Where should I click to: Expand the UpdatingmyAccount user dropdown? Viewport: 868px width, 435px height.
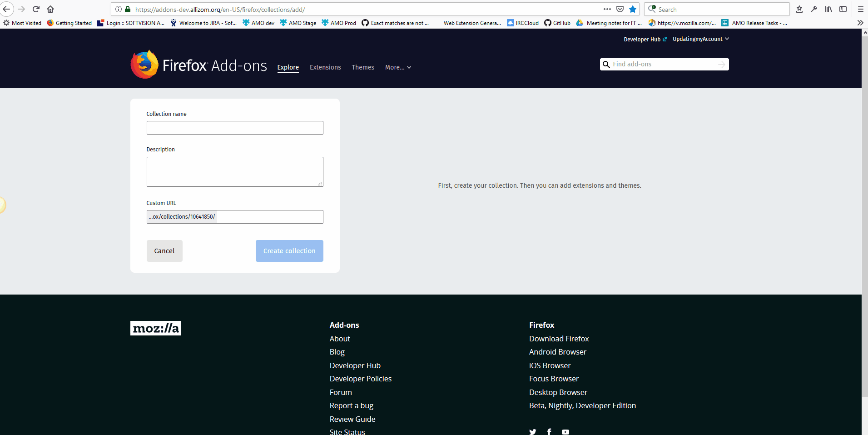pos(701,39)
